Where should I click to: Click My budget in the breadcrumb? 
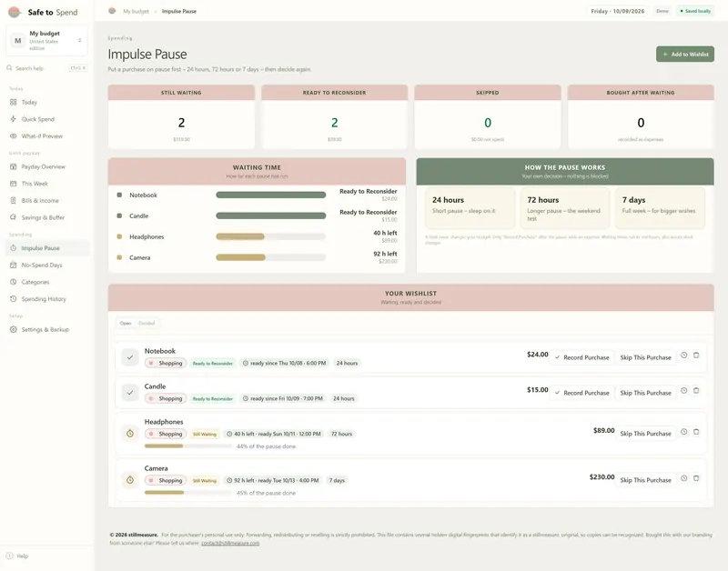click(x=136, y=11)
